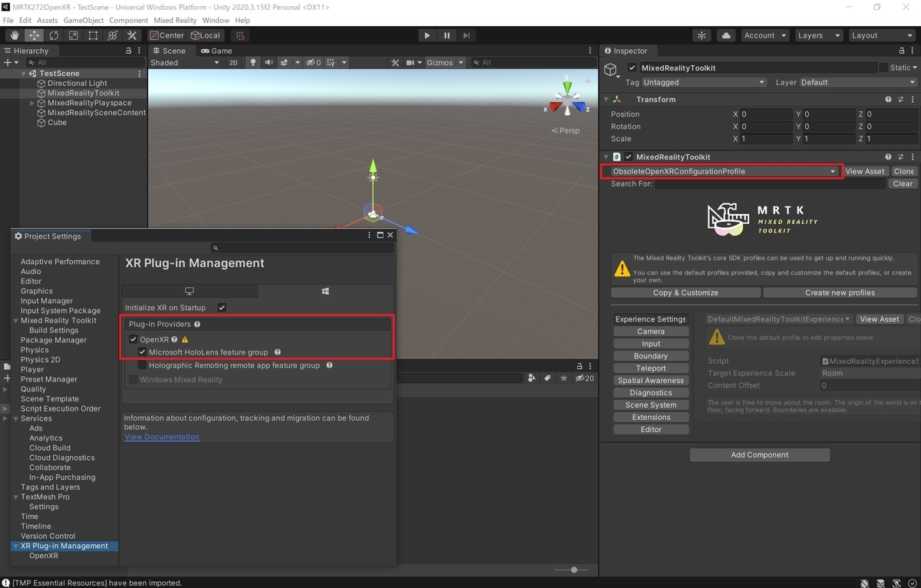The width and height of the screenshot is (921, 588).
Task: Toggle grid snapping icon in toolbar
Action: coord(240,35)
